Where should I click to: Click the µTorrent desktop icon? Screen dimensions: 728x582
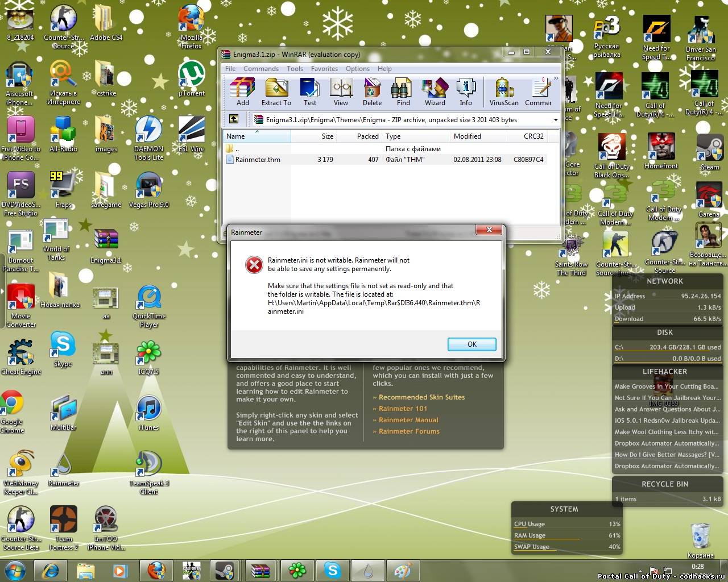click(x=192, y=80)
